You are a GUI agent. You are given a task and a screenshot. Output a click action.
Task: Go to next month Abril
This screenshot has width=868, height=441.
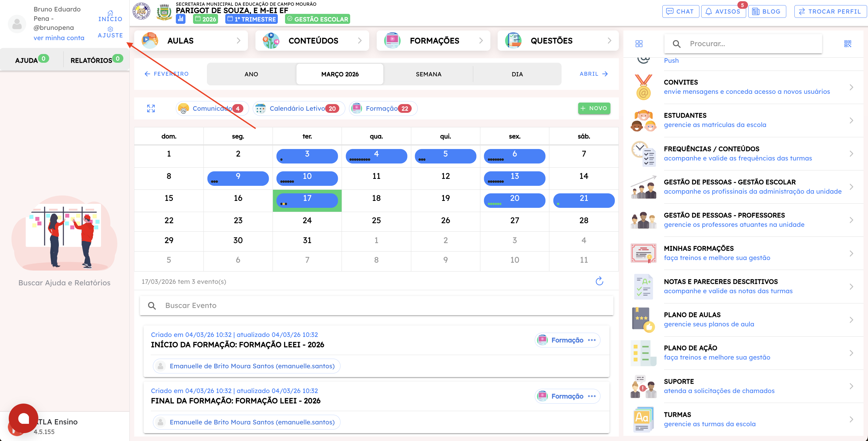594,74
